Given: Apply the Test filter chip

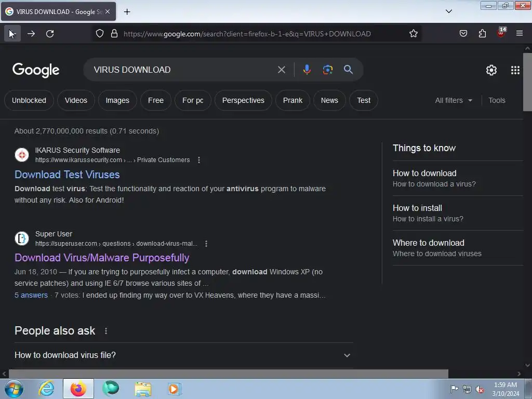Looking at the screenshot, I should [x=364, y=100].
